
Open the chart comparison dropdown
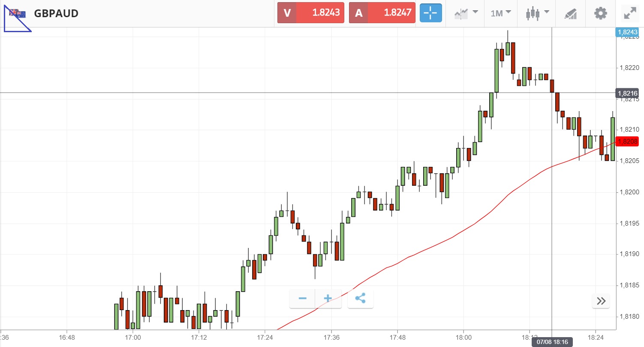(x=466, y=13)
